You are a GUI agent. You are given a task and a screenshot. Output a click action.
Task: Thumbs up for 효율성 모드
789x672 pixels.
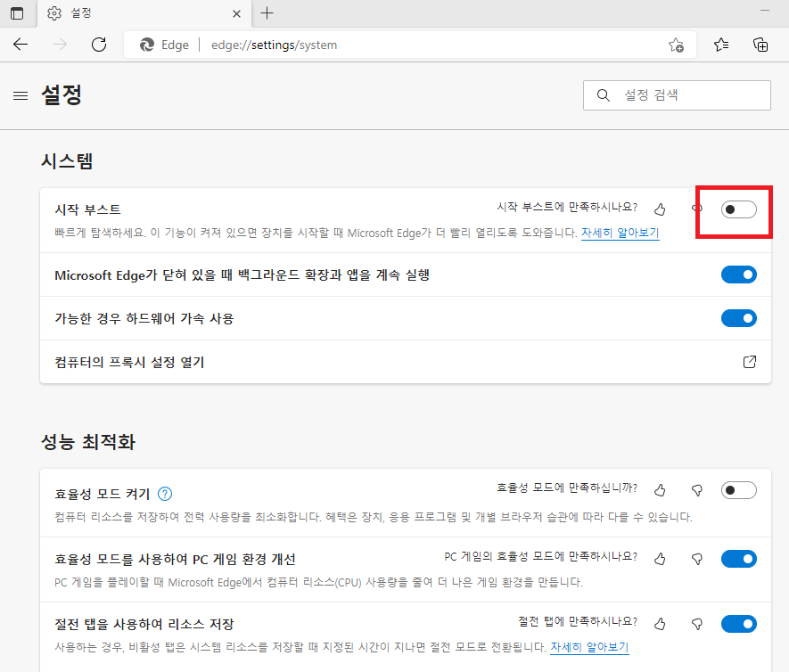coord(660,490)
